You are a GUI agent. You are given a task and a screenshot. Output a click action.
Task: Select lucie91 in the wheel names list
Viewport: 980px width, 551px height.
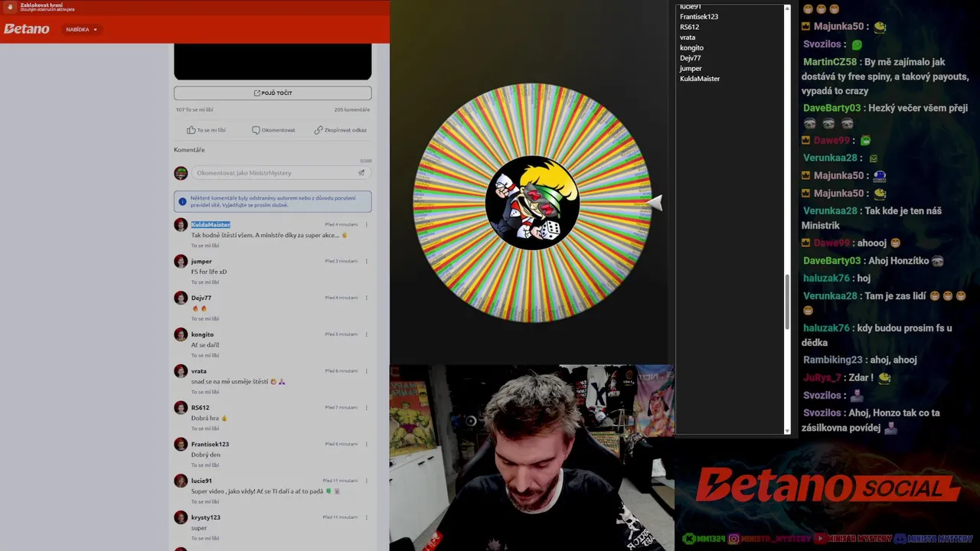(x=691, y=7)
